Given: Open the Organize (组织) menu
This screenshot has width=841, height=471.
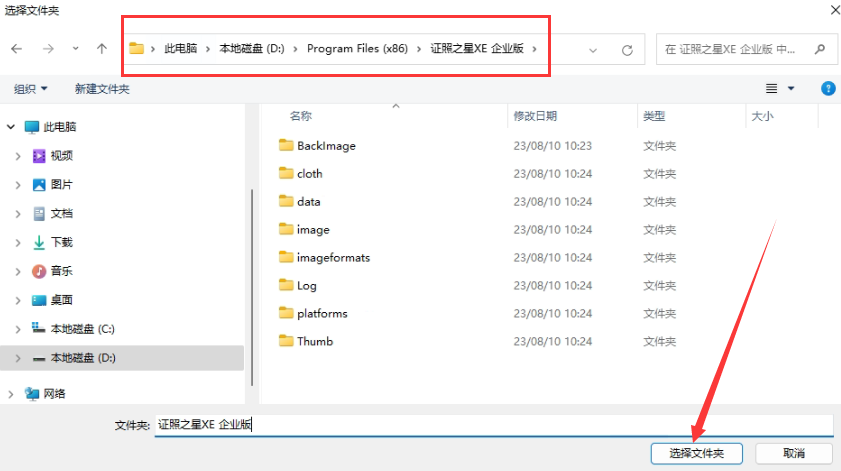Looking at the screenshot, I should (x=30, y=89).
